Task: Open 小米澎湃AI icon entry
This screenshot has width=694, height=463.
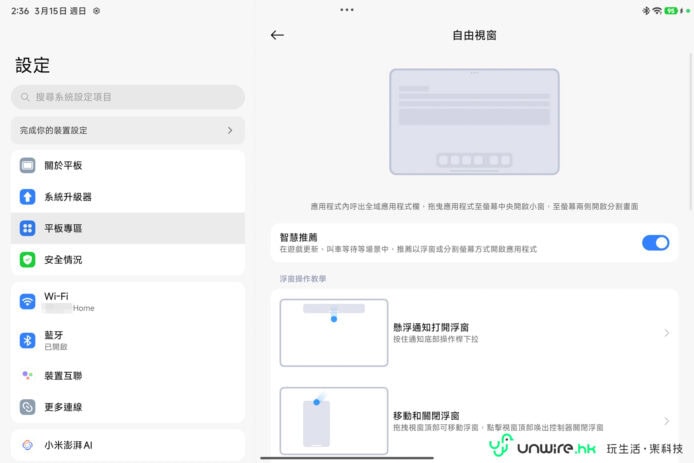Action: pyautogui.click(x=28, y=445)
